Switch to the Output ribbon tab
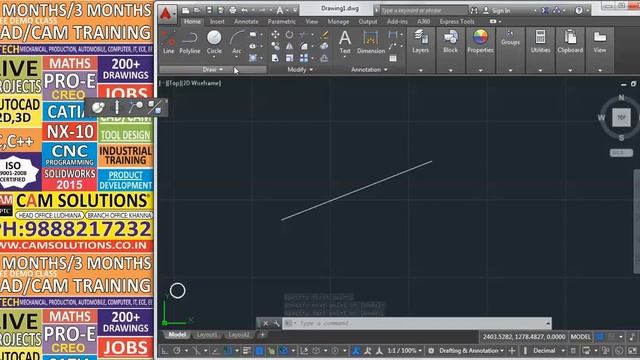The width and height of the screenshot is (640, 360). click(368, 21)
